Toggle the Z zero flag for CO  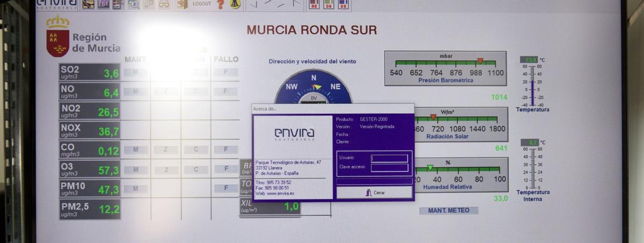[166, 150]
